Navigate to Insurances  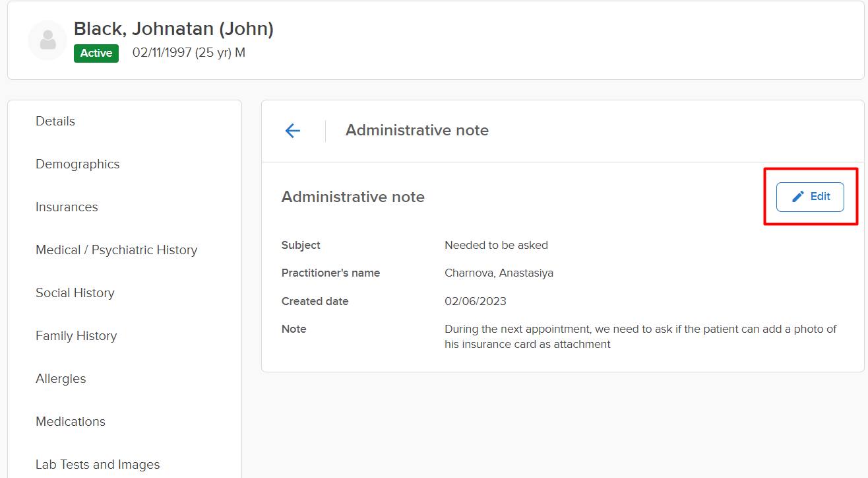point(67,207)
